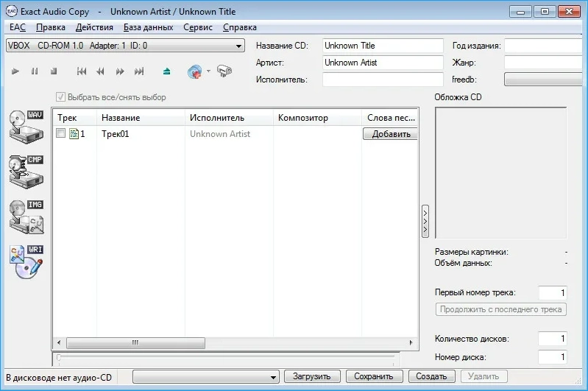Image resolution: width=588 pixels, height=391 pixels.
Task: Click the Добавить lyrics button
Action: tap(390, 134)
